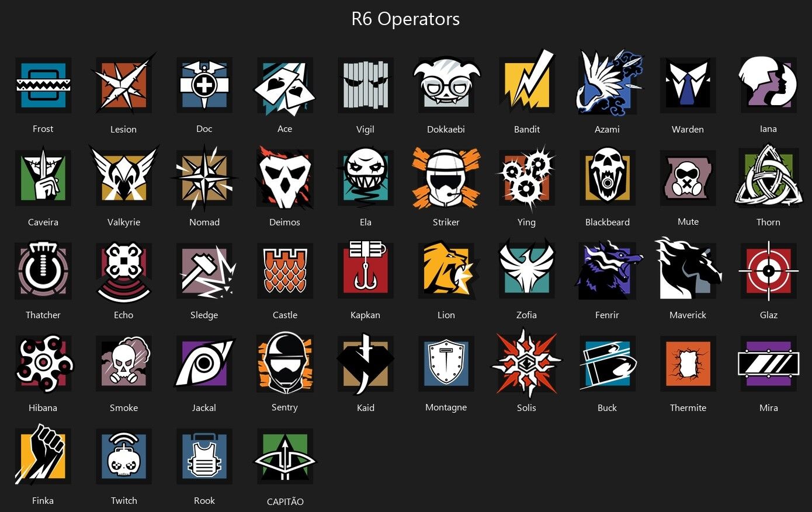Click the Fenrir wolf icon
Viewport: 812px width, 512px height.
609,270
